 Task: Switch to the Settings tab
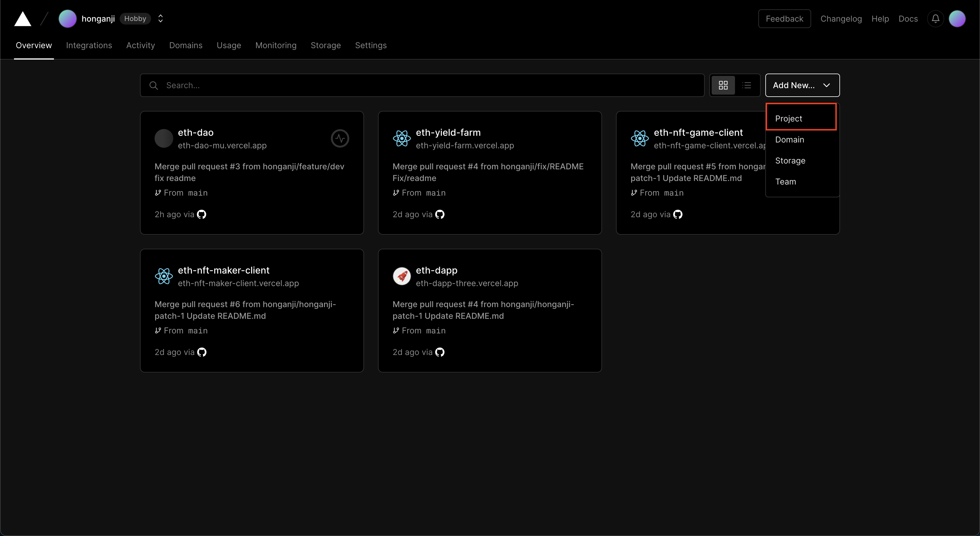tap(370, 45)
